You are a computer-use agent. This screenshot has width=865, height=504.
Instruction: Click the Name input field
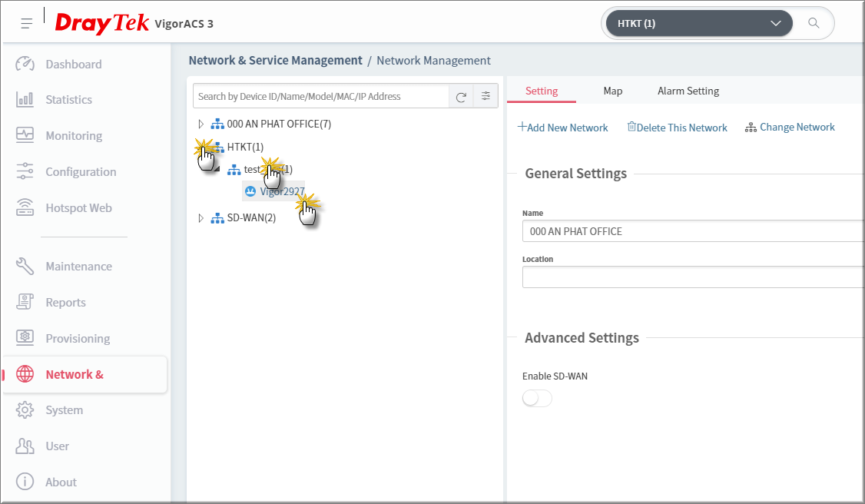tap(693, 231)
